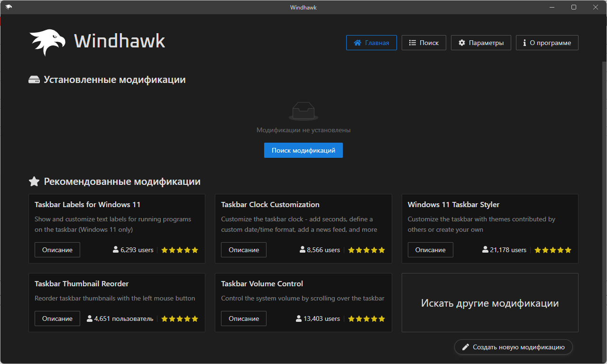Open the Главная home tab
The image size is (607, 364).
[371, 43]
